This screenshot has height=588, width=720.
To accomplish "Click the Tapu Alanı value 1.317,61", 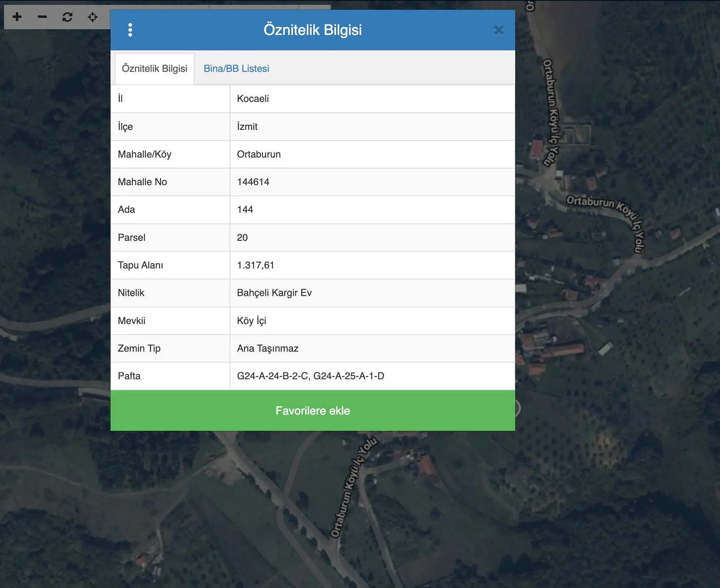I will [256, 265].
